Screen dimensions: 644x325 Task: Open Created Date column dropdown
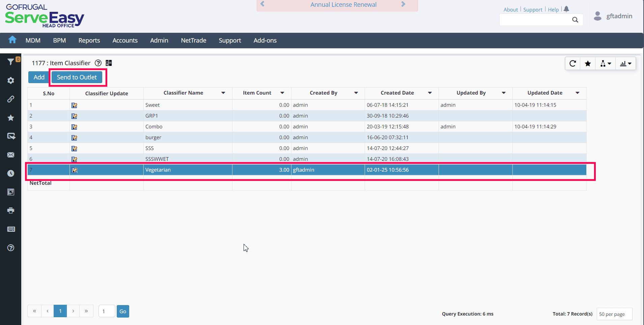[430, 93]
